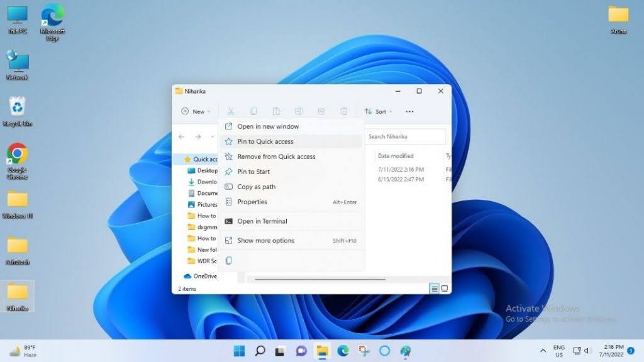The image size is (644, 362).
Task: Click the 2 items status text
Action: coord(187,289)
